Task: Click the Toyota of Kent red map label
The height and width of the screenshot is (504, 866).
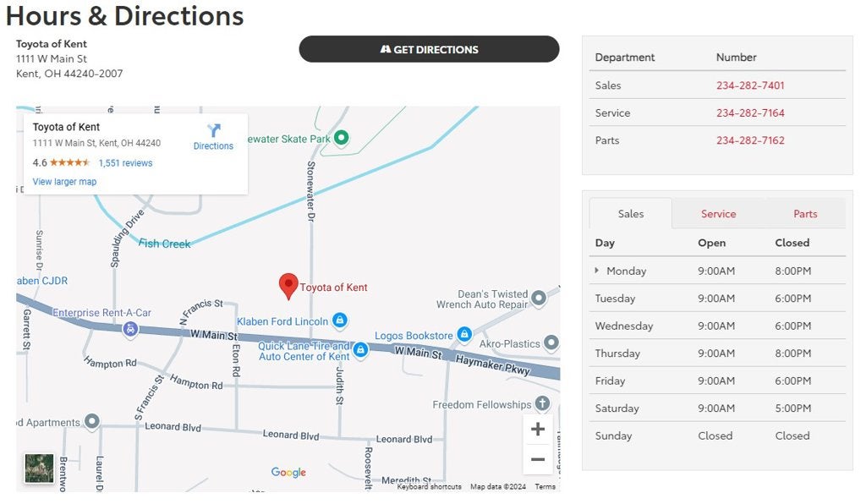Action: click(333, 288)
